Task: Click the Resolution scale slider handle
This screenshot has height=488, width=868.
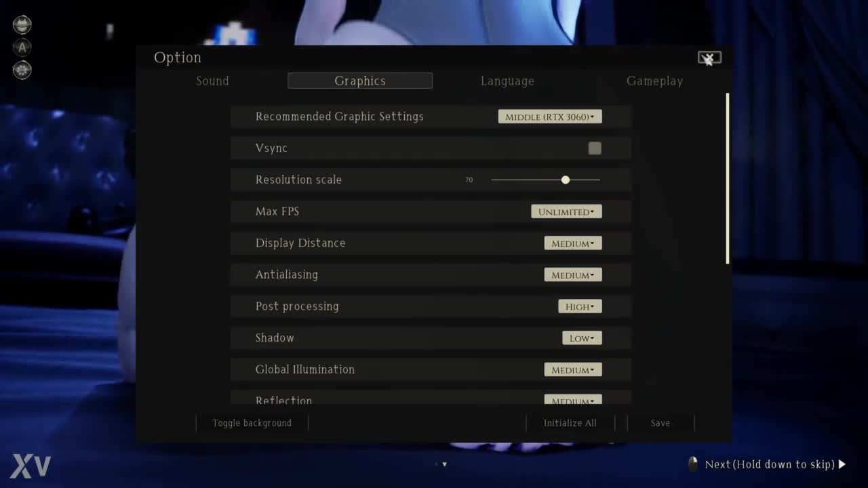Action: click(x=566, y=180)
